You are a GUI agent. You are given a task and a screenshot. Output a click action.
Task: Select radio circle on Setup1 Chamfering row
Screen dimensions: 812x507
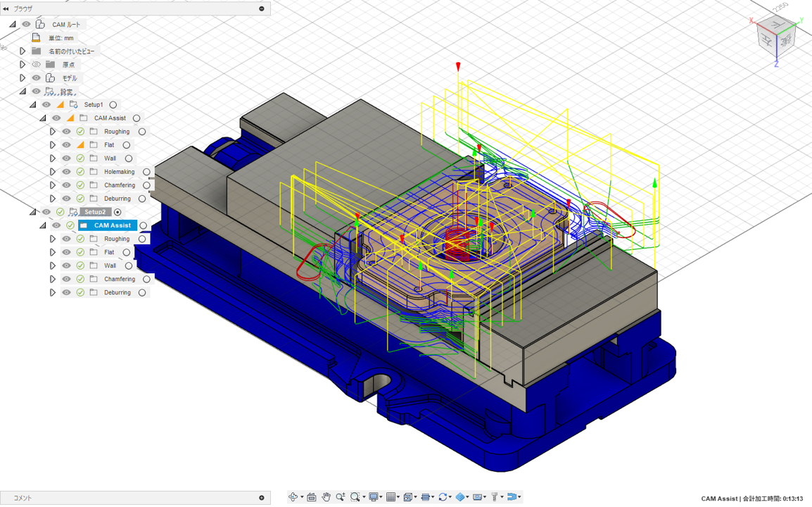pyautogui.click(x=146, y=185)
